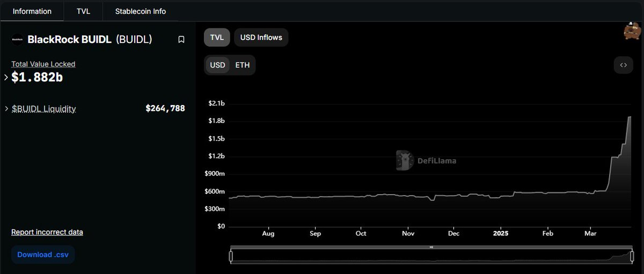The image size is (644, 274).
Task: Click the Total Value Locked label
Action: tap(43, 64)
